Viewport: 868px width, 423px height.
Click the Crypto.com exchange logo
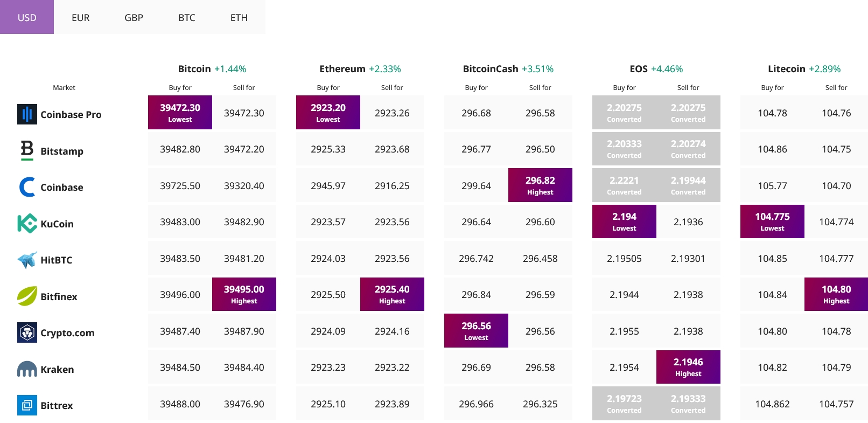tap(27, 332)
